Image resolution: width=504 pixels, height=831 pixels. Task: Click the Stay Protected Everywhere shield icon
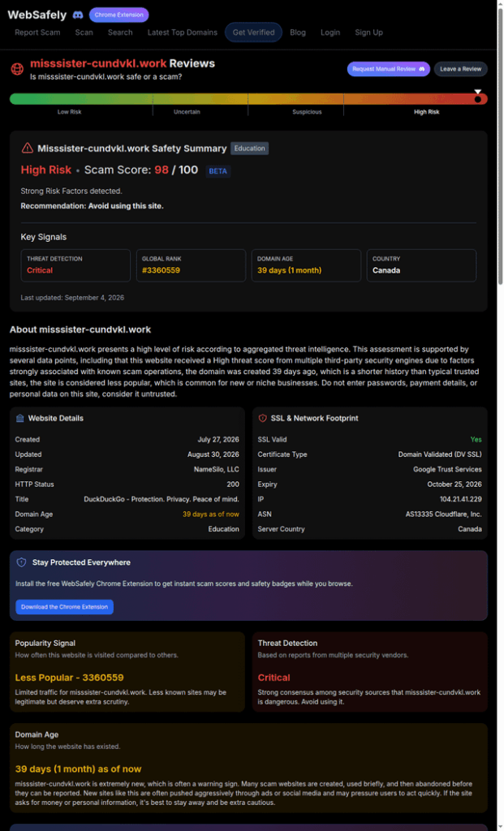pos(21,562)
